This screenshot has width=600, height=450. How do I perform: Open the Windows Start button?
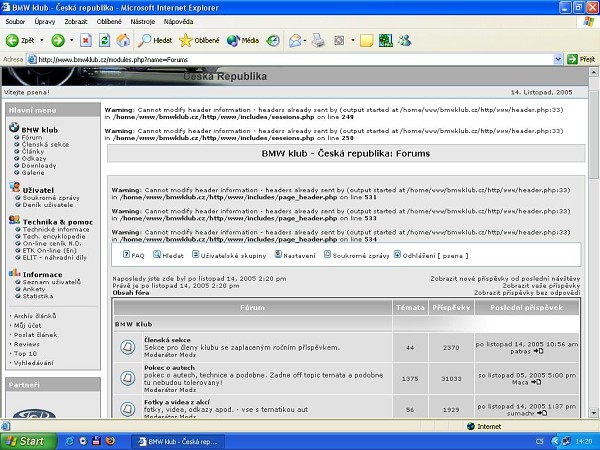click(29, 441)
